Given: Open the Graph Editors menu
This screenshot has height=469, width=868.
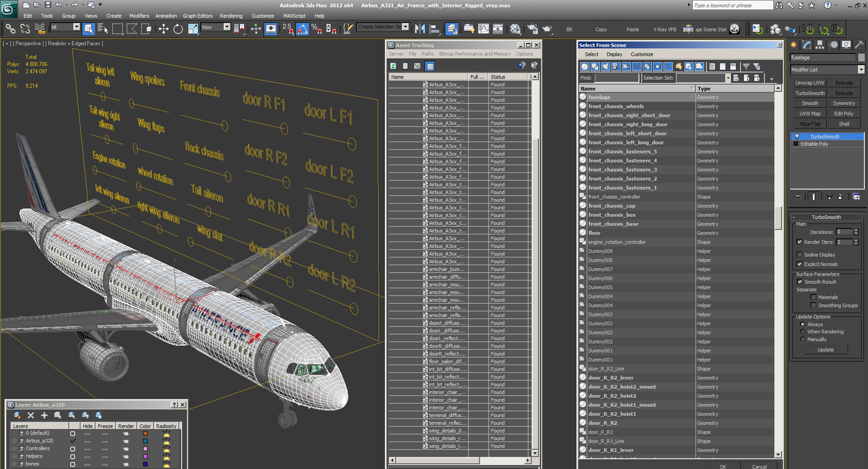Looking at the screenshot, I should point(198,16).
